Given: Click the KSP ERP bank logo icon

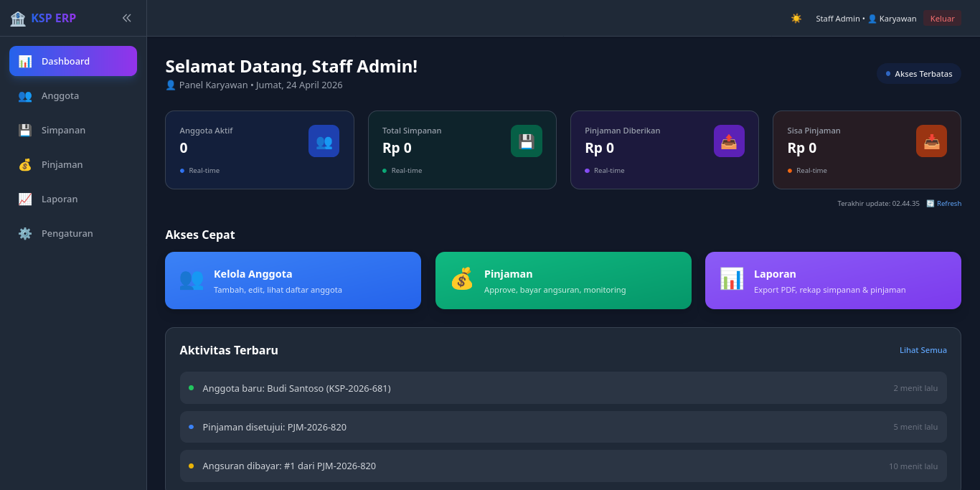Looking at the screenshot, I should (17, 19).
